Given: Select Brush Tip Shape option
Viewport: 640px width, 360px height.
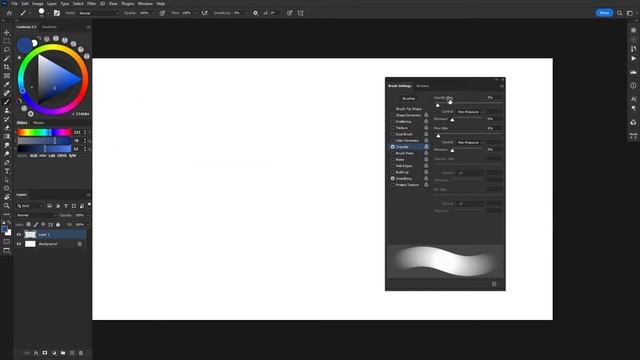Looking at the screenshot, I should pyautogui.click(x=409, y=109).
